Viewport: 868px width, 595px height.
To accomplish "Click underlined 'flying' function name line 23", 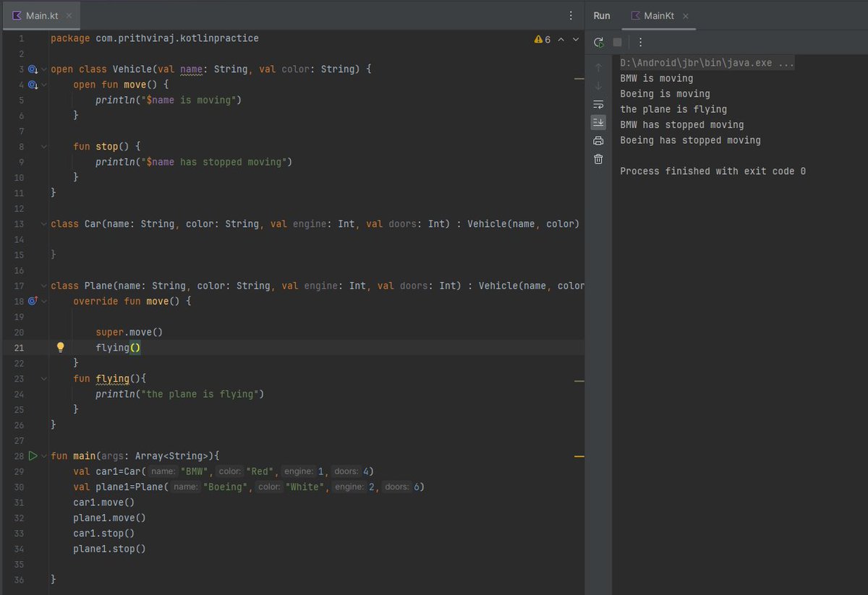I will (x=113, y=379).
